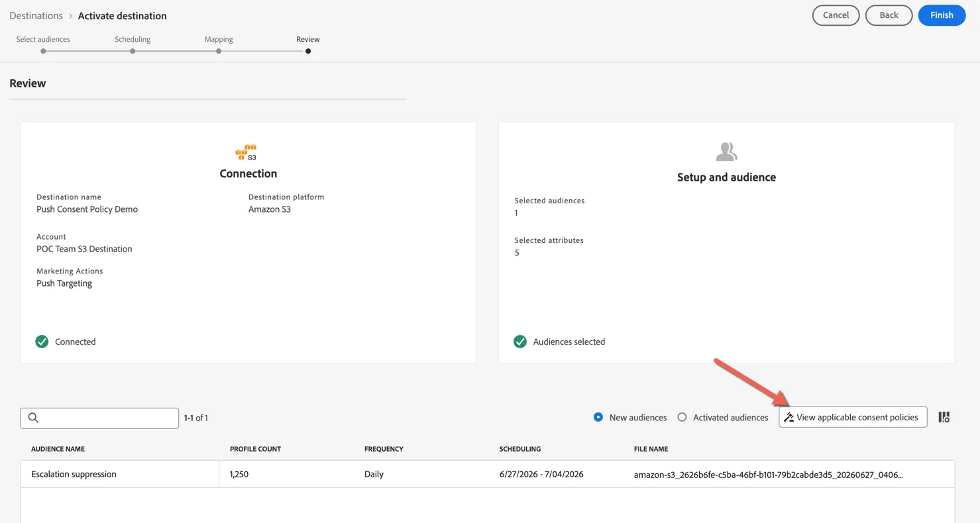The height and width of the screenshot is (523, 980).
Task: Go to the Scheduling step
Action: (x=133, y=44)
